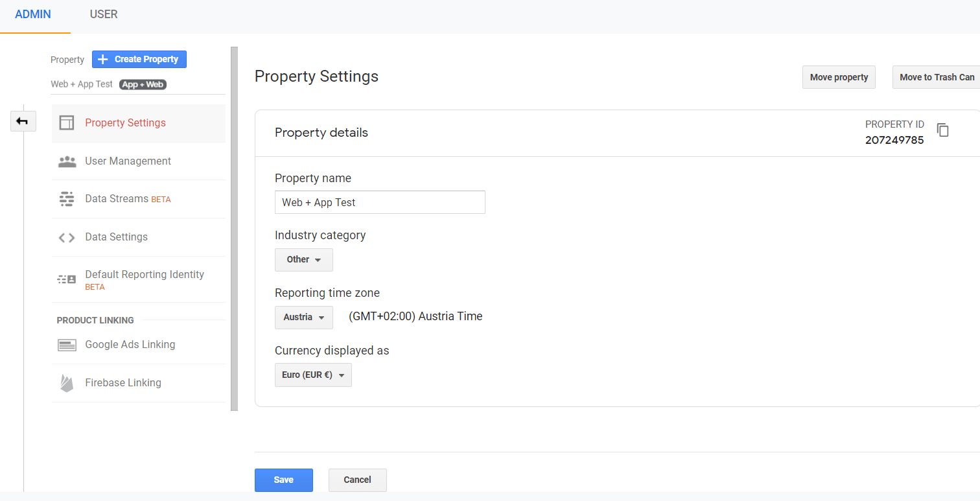Click the Move property button
The image size is (980, 501).
(x=839, y=77)
